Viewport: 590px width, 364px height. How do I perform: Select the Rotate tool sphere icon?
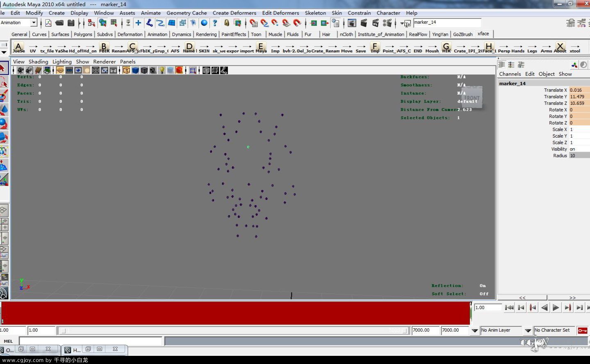click(x=4, y=123)
